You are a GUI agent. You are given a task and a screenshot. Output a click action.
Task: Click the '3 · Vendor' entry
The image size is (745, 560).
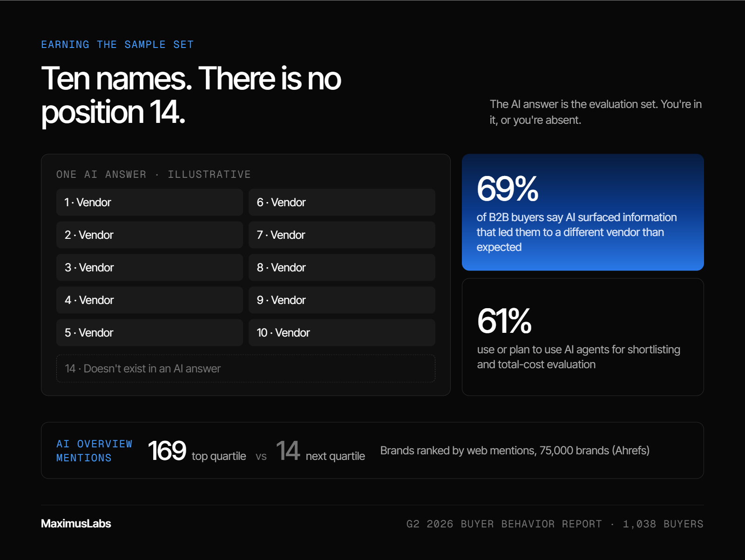tap(149, 267)
